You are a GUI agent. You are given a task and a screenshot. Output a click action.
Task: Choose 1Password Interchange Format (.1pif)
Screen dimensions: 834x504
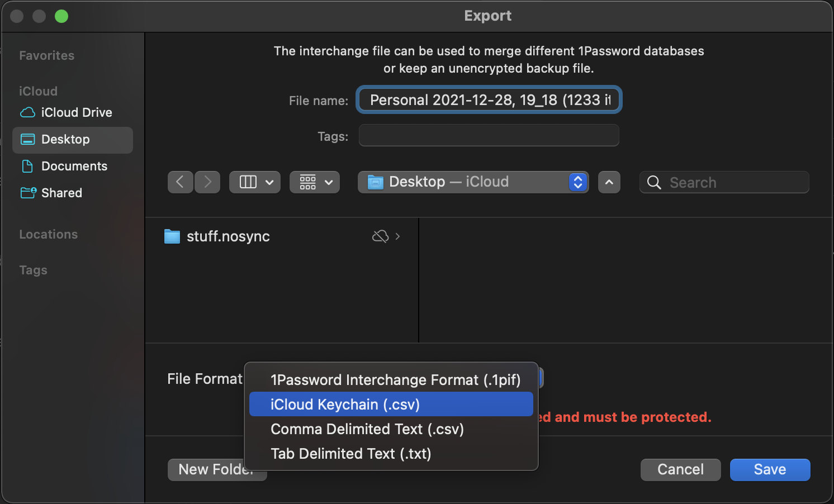pos(395,380)
